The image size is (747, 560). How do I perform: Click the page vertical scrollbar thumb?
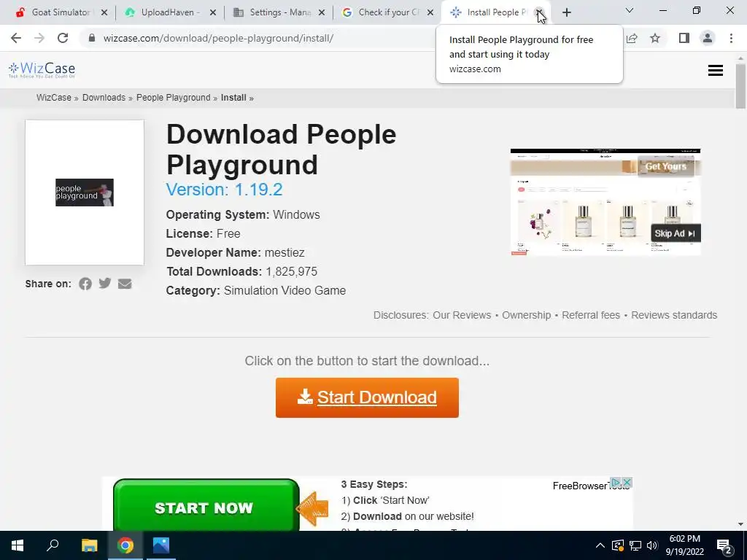click(741, 86)
